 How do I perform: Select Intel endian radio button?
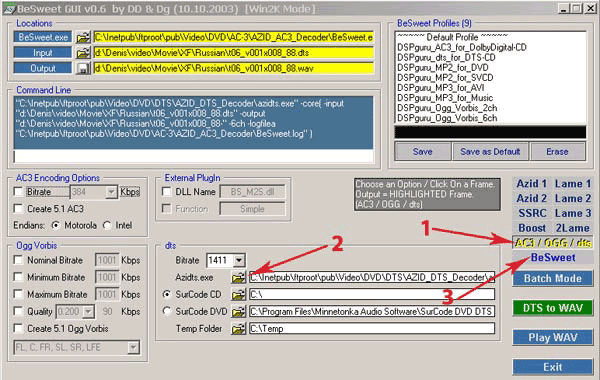[107, 225]
